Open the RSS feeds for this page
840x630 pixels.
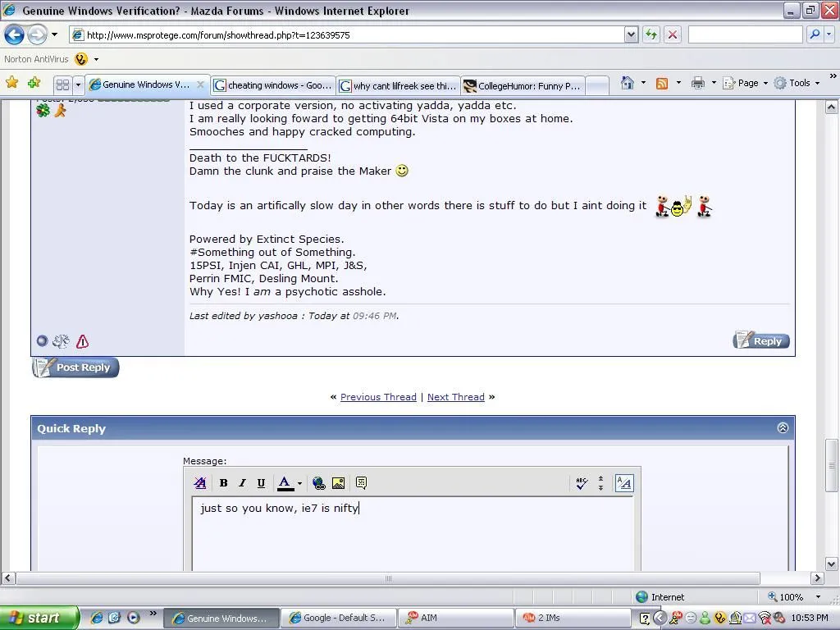(662, 83)
